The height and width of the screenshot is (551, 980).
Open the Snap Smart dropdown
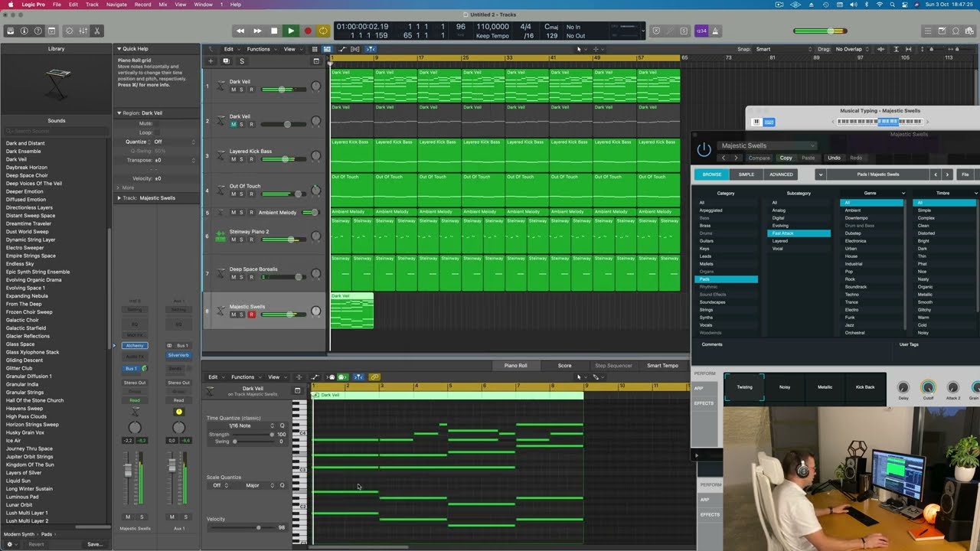[782, 49]
